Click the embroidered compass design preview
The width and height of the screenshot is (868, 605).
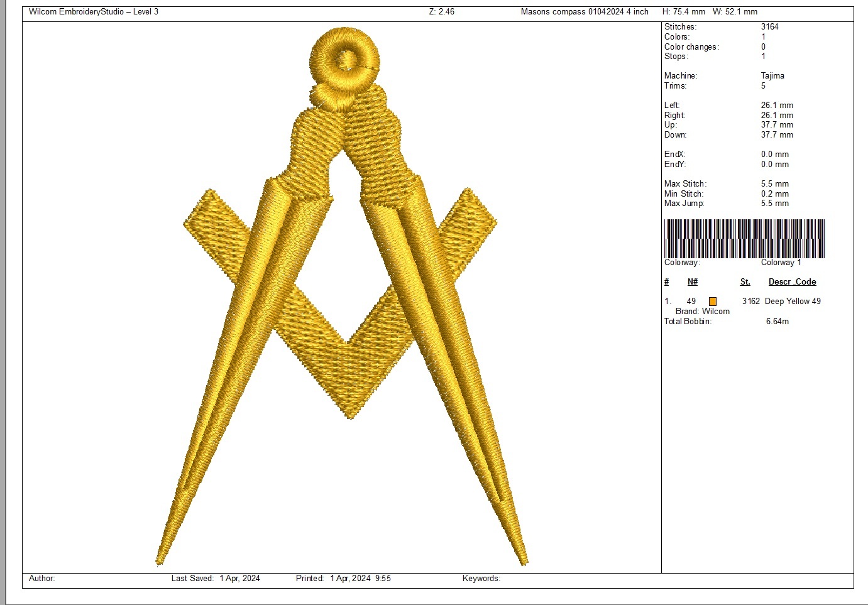[342, 297]
